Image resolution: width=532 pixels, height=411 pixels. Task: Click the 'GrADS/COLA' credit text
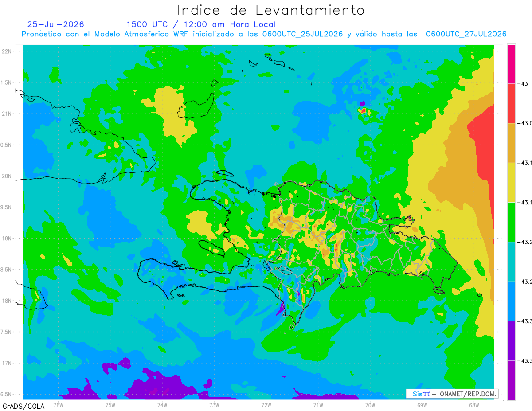23,406
